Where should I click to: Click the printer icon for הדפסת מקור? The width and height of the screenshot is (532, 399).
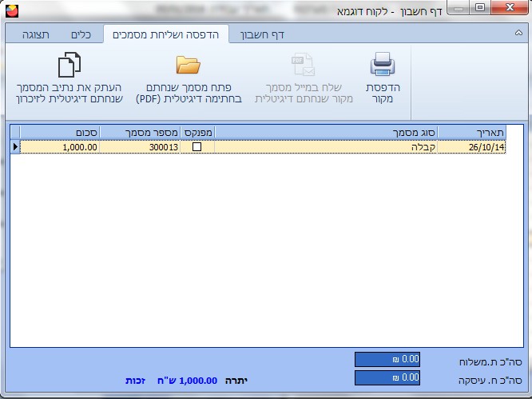(x=383, y=65)
